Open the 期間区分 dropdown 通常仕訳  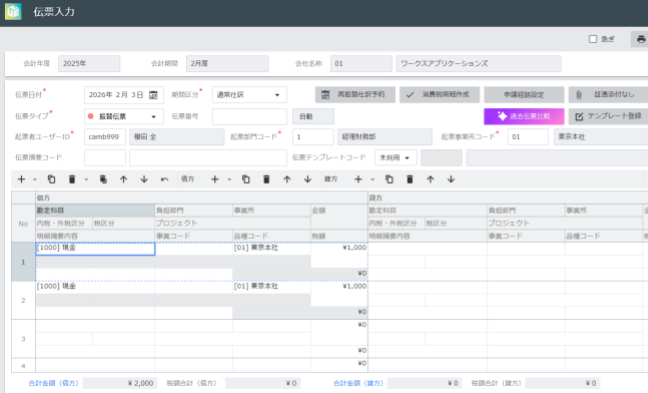pos(249,95)
